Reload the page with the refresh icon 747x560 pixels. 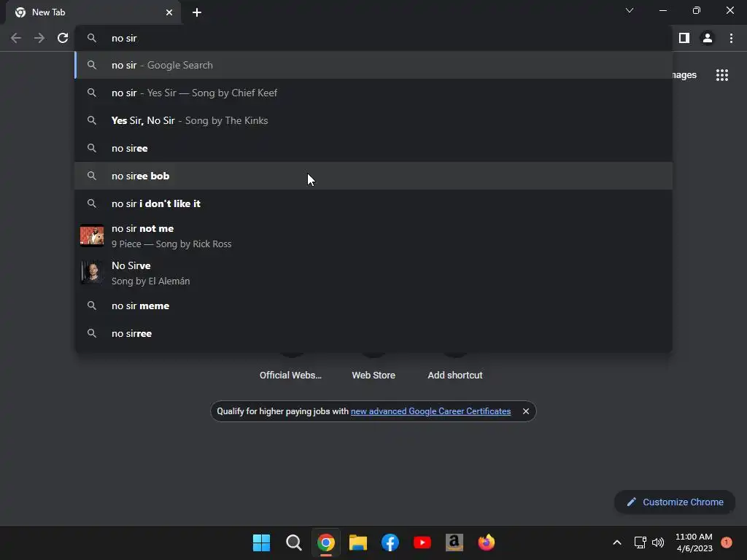[63, 38]
